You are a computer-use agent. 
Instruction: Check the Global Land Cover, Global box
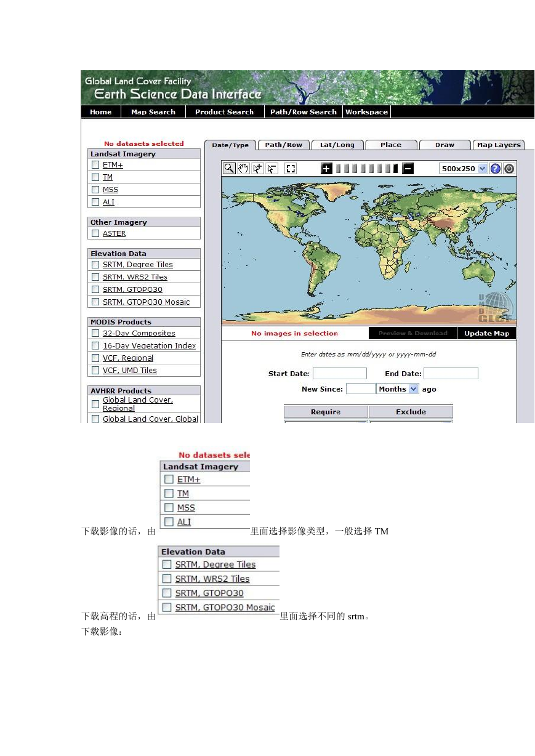click(95, 419)
